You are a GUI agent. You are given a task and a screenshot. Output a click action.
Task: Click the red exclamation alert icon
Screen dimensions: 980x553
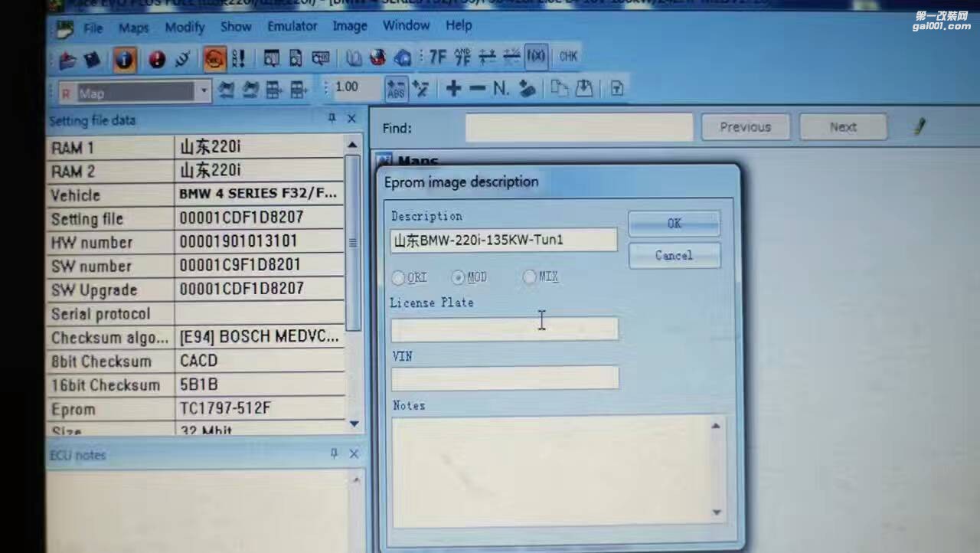click(x=158, y=59)
